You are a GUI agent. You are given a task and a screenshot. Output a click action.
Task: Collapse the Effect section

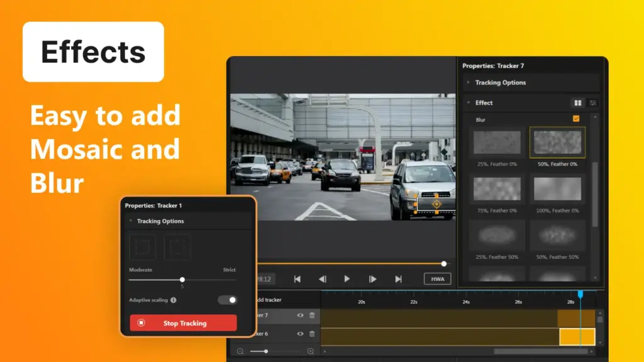point(468,102)
